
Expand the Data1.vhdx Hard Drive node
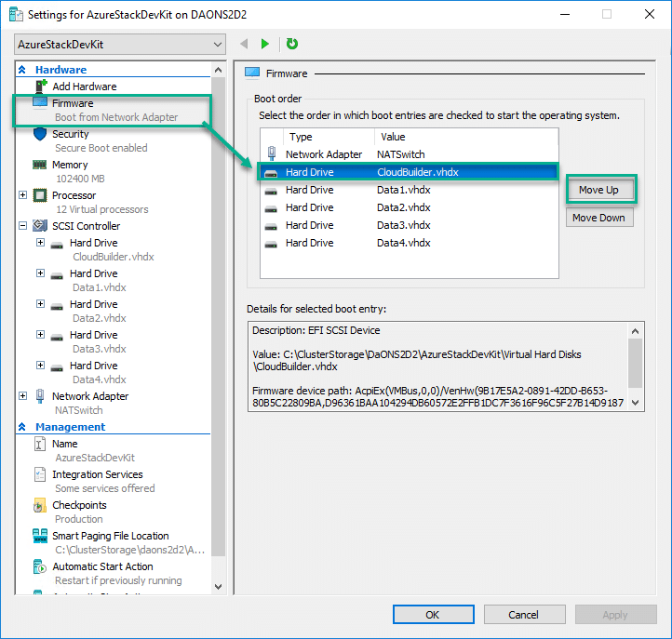[x=40, y=273]
